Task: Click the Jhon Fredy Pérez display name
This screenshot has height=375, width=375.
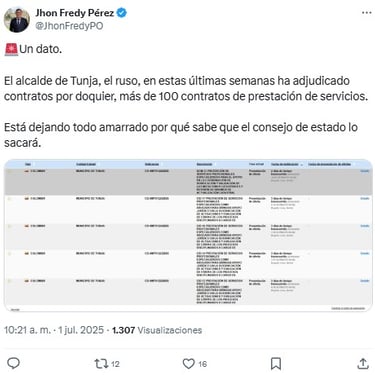Action: point(75,13)
